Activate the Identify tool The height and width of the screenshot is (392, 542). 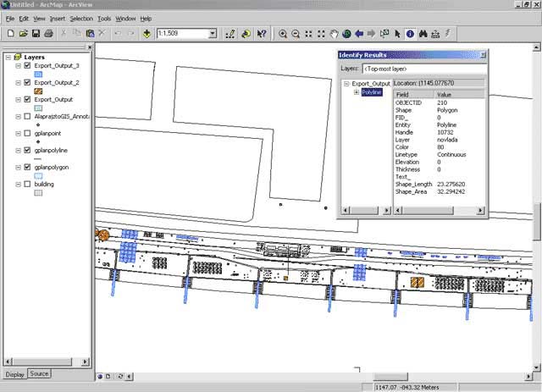(410, 34)
